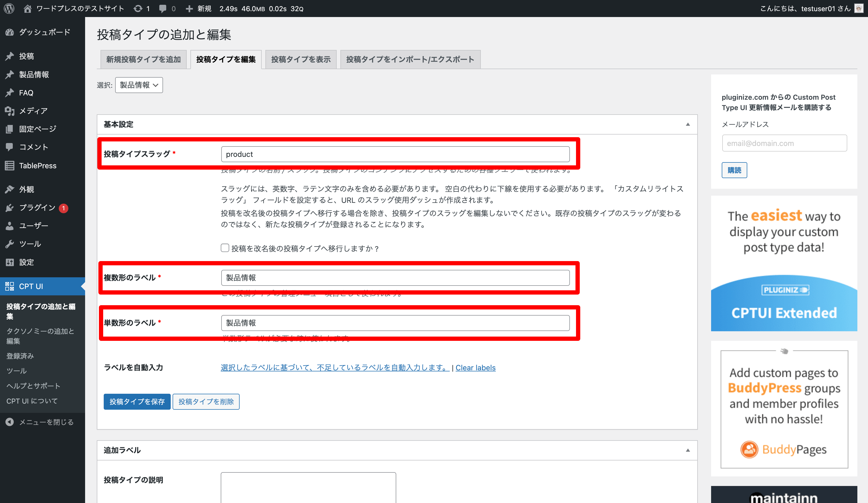Collapse the 基本設定 panel arrow
The height and width of the screenshot is (503, 868).
(688, 124)
